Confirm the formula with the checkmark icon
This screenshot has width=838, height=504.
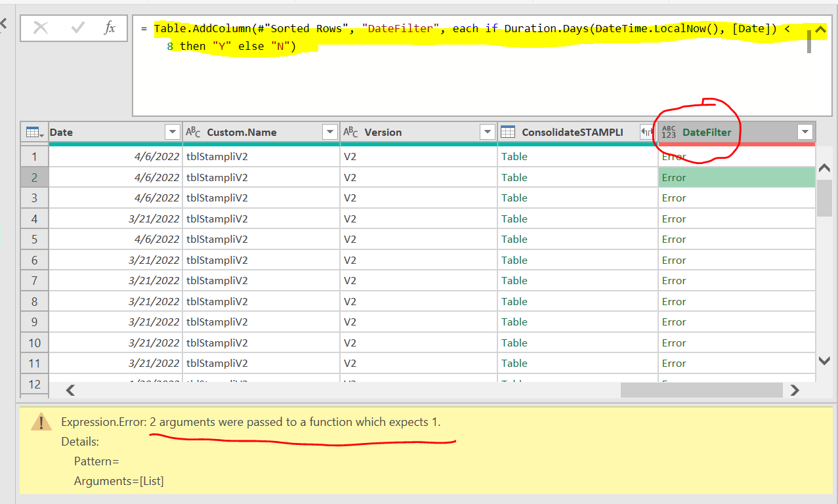click(x=78, y=28)
